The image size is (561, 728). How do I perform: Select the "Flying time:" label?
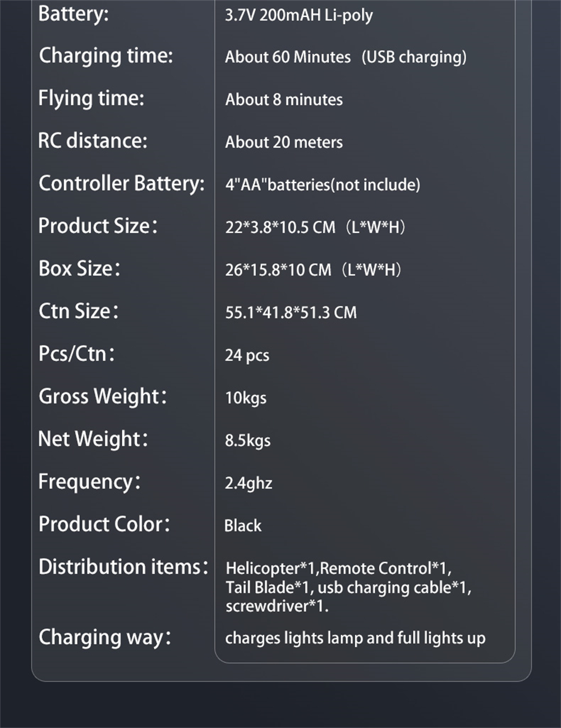coord(91,98)
